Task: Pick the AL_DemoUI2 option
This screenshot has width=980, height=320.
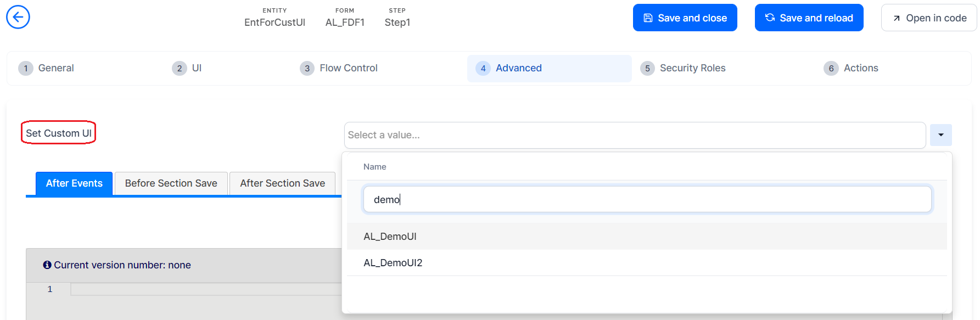Action: pos(393,263)
